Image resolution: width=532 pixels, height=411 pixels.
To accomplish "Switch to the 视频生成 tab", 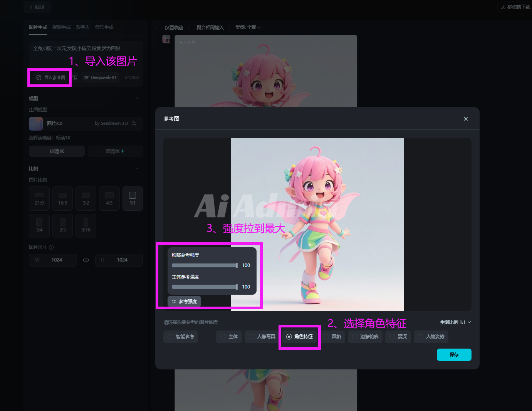I will pyautogui.click(x=62, y=27).
